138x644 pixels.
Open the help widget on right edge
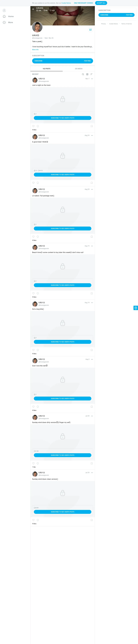(136, 308)
